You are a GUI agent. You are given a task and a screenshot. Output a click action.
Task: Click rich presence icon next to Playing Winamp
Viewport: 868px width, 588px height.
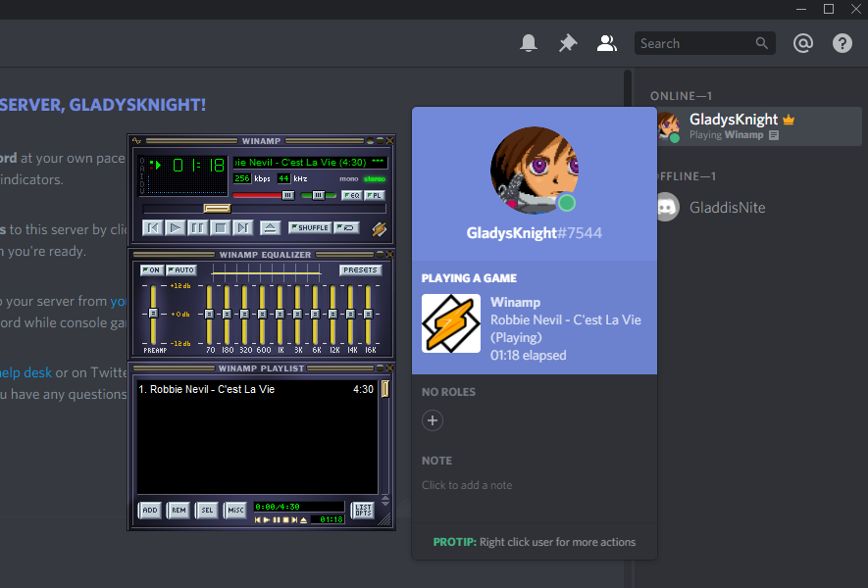click(774, 135)
